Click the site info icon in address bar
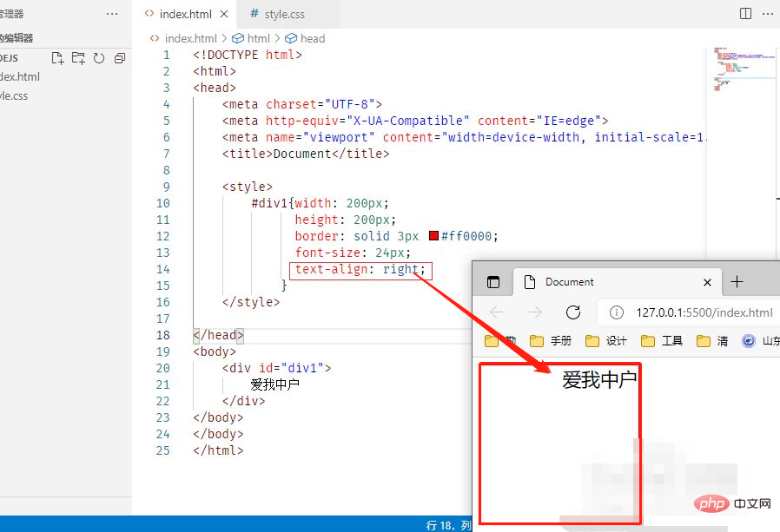Screen dimensions: 780x532 [x=617, y=312]
